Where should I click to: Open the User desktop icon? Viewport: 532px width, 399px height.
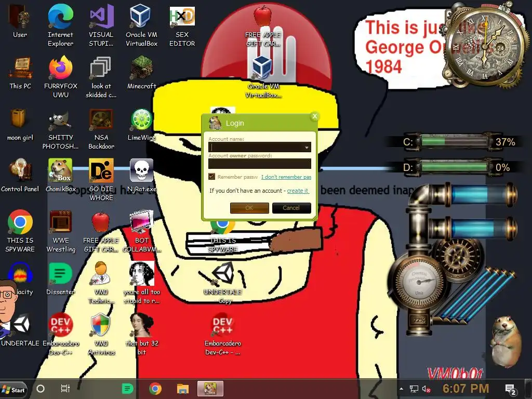point(20,21)
